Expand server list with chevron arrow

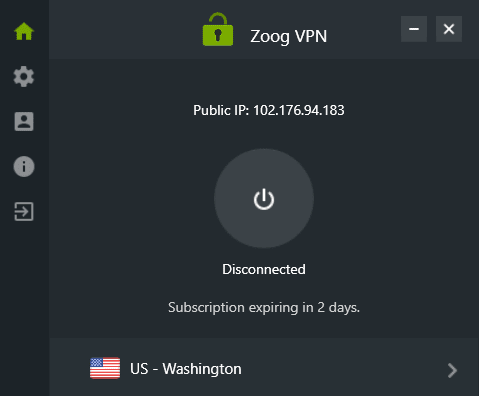point(452,370)
